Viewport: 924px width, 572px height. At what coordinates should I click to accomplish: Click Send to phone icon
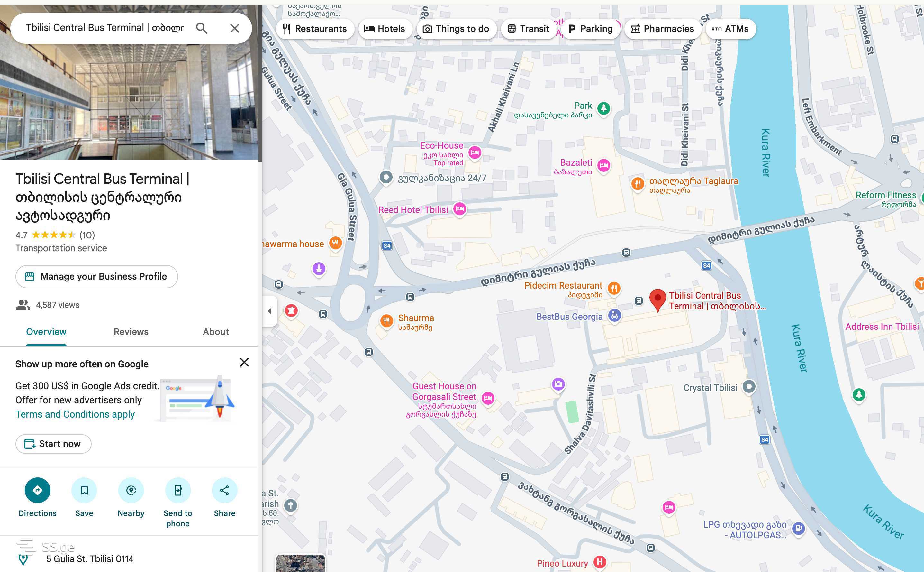tap(178, 490)
